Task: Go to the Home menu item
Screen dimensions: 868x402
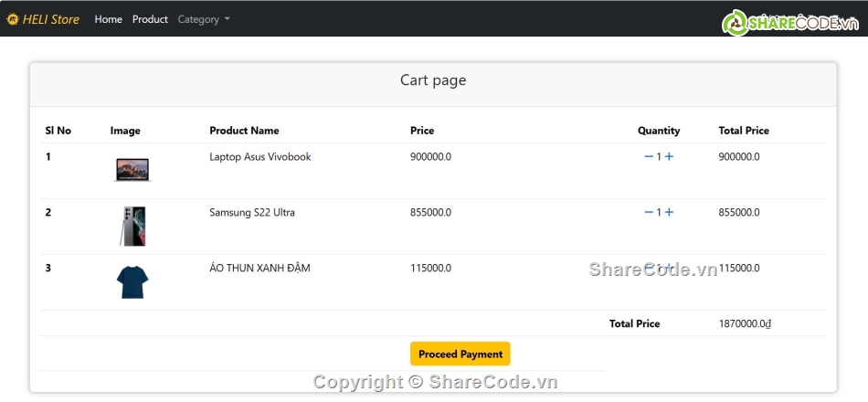Action: click(109, 19)
